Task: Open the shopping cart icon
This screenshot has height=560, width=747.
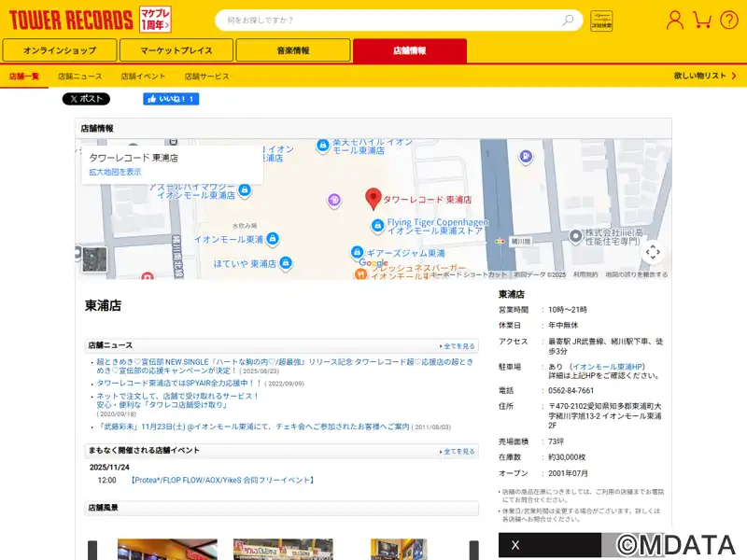Action: point(703,20)
